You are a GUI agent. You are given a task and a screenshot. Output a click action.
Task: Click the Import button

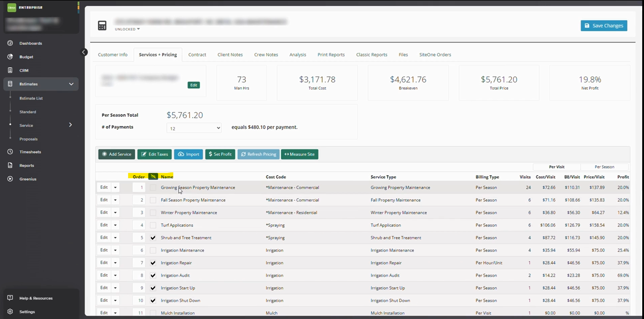tap(188, 154)
